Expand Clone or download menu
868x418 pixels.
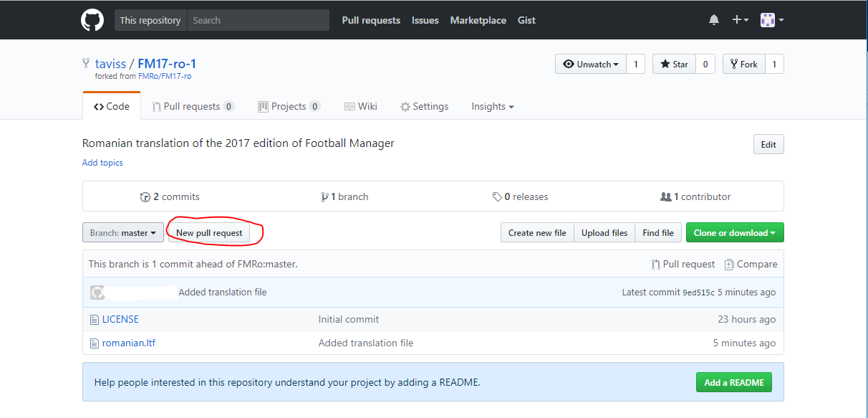pyautogui.click(x=735, y=232)
